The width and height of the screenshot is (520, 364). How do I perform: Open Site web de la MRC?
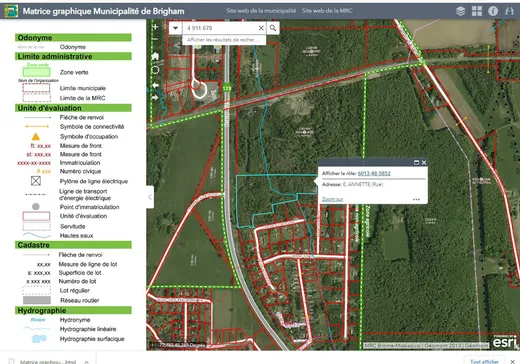click(x=327, y=11)
